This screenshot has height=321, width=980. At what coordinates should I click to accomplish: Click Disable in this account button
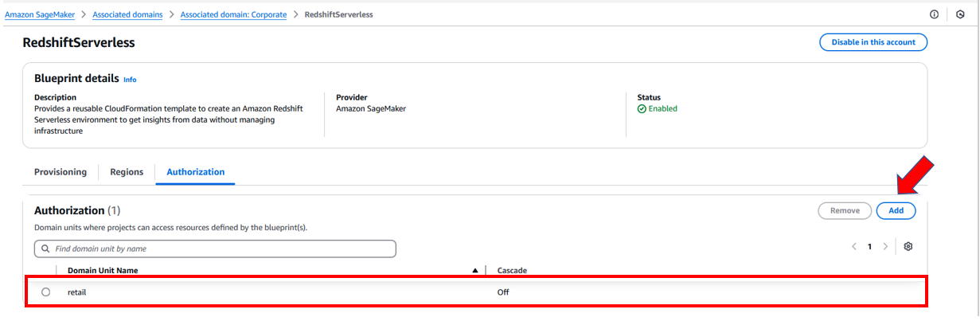(x=873, y=42)
